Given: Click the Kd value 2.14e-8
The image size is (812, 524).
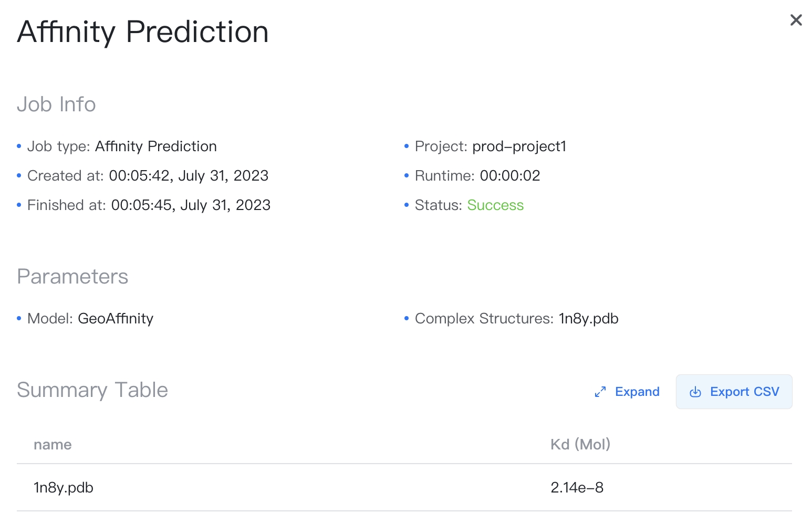Looking at the screenshot, I should pyautogui.click(x=578, y=487).
